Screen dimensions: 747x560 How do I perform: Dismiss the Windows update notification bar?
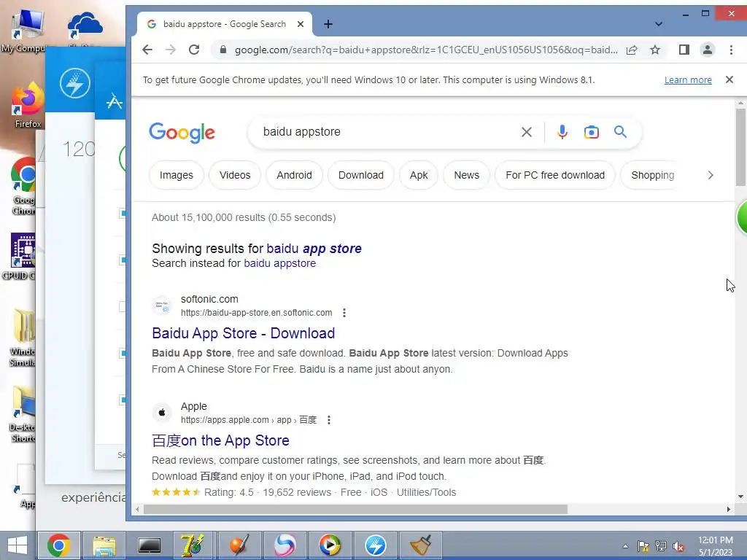pos(729,79)
